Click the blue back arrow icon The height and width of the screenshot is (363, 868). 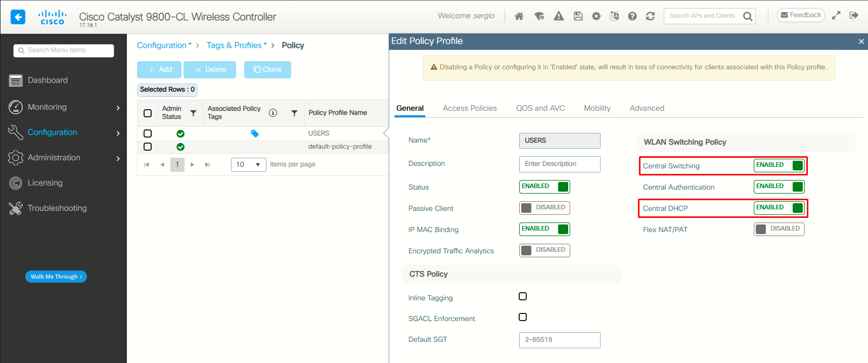coord(18,17)
